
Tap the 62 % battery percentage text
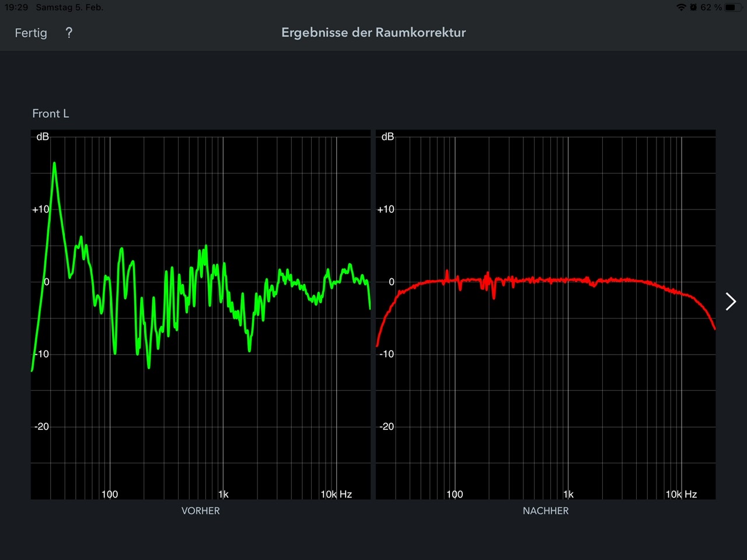pyautogui.click(x=711, y=8)
